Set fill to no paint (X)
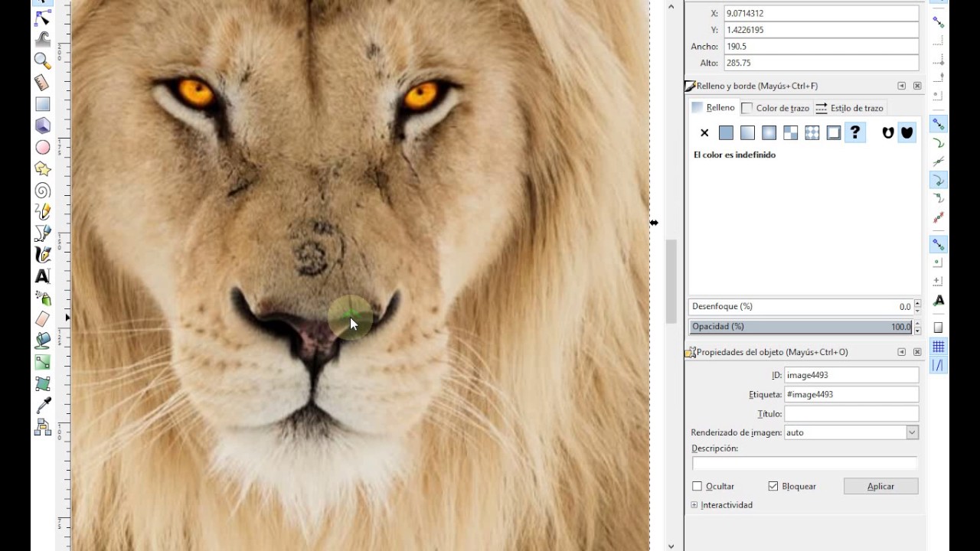The height and width of the screenshot is (551, 980). pos(704,133)
